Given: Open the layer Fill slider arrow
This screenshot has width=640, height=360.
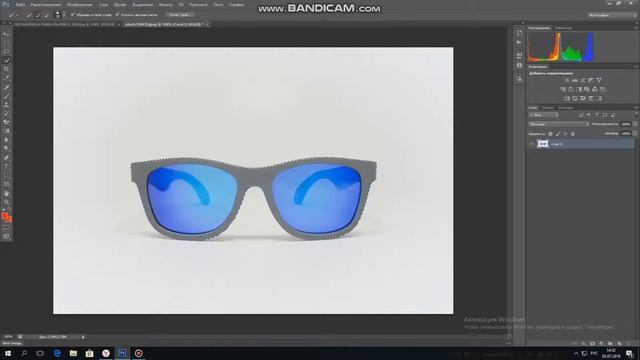Looking at the screenshot, I should [x=635, y=133].
